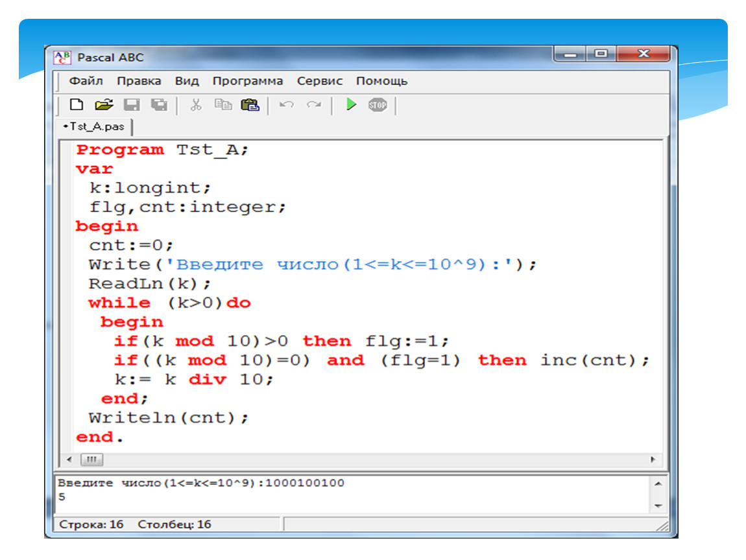Click the right arrow of the horizontal scrollbar
Viewport: 746px width, 560px height.
pos(653,460)
